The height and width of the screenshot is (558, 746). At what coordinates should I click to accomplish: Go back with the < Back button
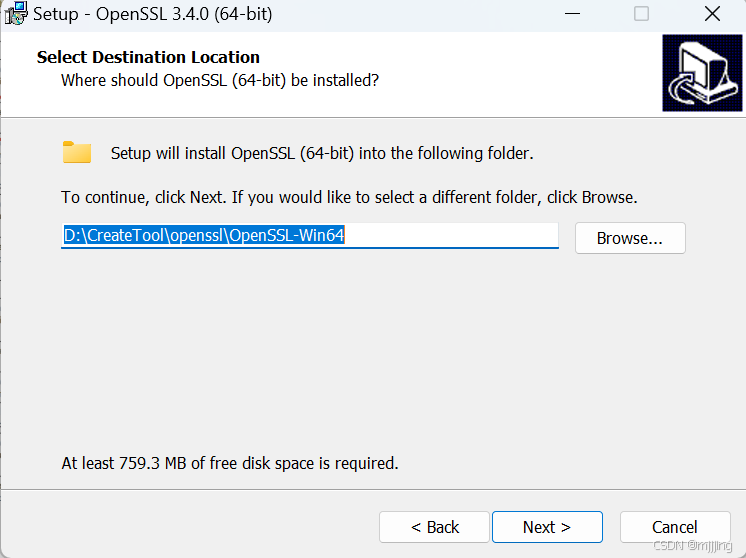coord(434,527)
